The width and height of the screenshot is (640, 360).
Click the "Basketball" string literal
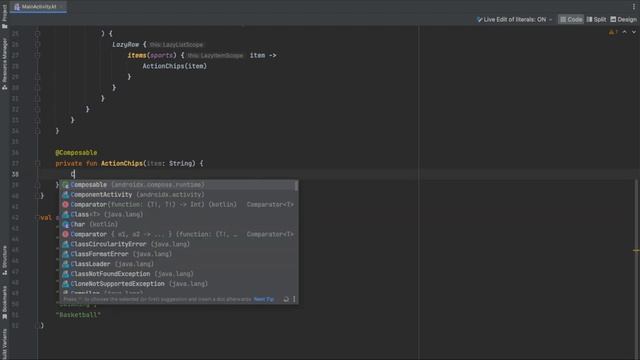coord(78,315)
